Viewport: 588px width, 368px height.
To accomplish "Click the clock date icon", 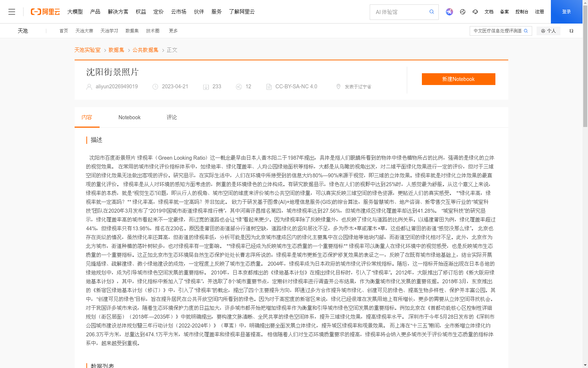I will (155, 87).
